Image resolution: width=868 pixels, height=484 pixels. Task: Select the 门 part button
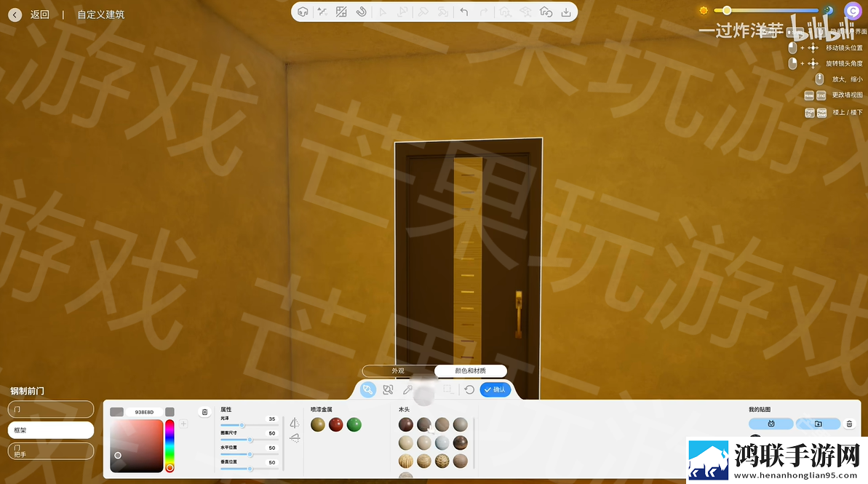pyautogui.click(x=51, y=409)
